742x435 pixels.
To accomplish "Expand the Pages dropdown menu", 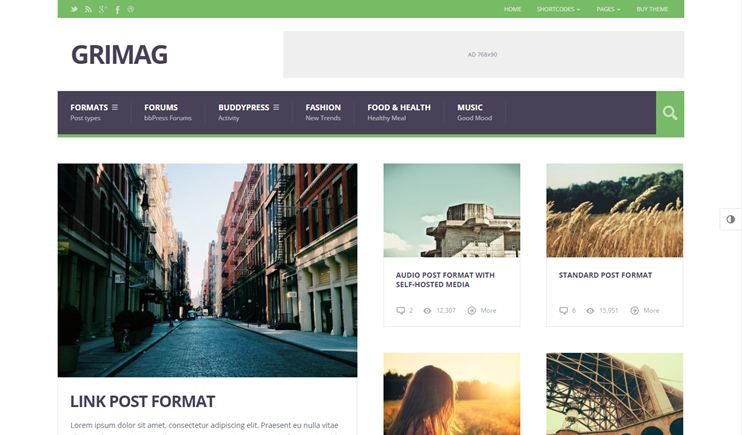I will 608,9.
